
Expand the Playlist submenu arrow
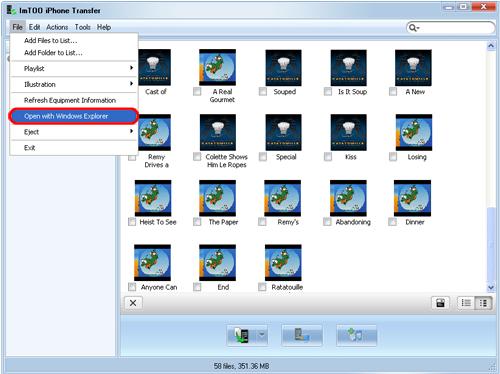pos(131,68)
